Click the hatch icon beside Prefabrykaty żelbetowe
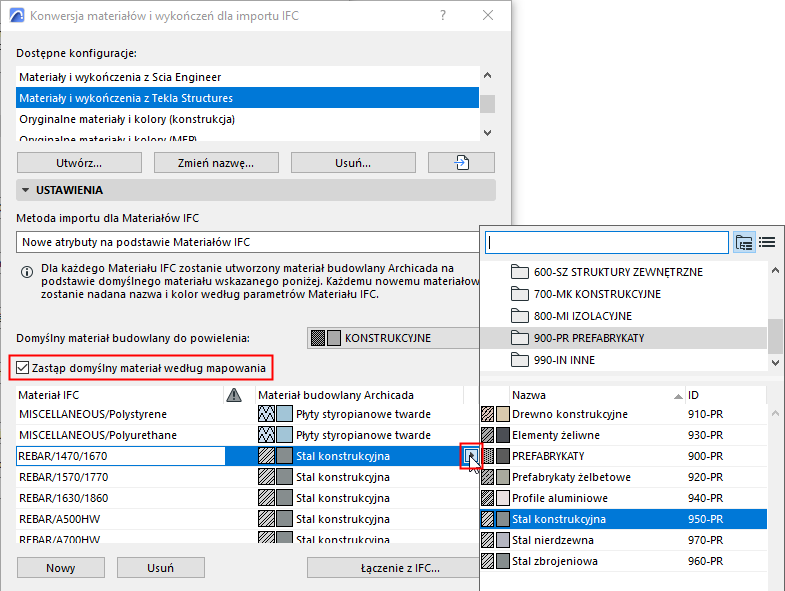Screen dimensions: 785x591 point(487,477)
